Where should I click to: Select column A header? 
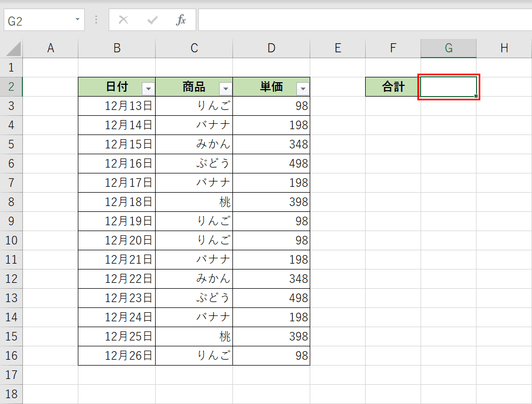51,48
